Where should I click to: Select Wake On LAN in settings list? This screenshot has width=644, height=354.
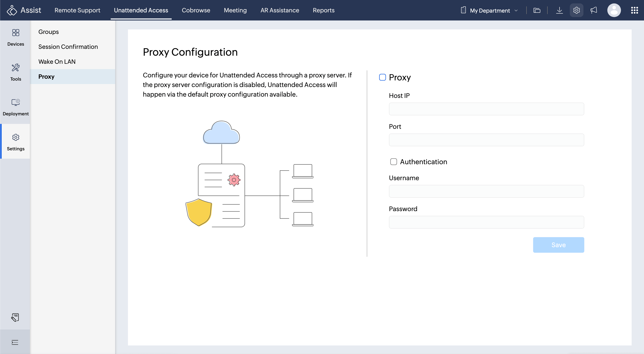pyautogui.click(x=57, y=61)
